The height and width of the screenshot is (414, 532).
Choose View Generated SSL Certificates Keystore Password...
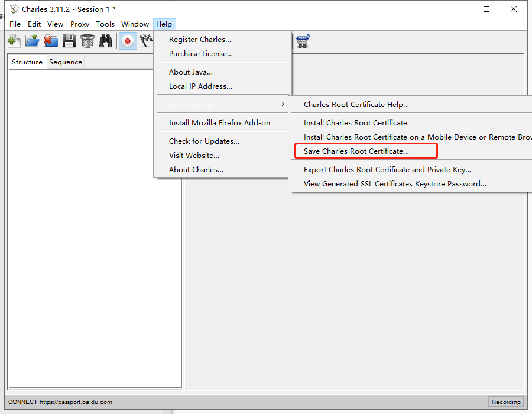click(411, 184)
